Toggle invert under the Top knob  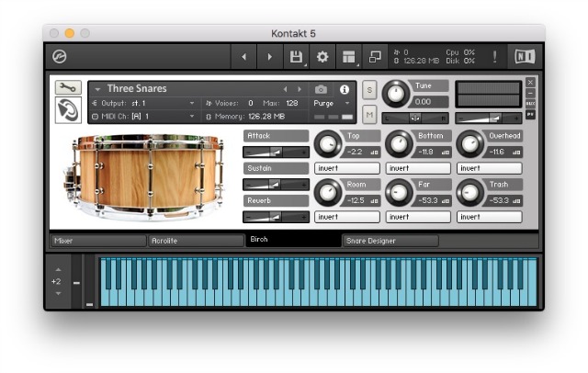coord(347,168)
